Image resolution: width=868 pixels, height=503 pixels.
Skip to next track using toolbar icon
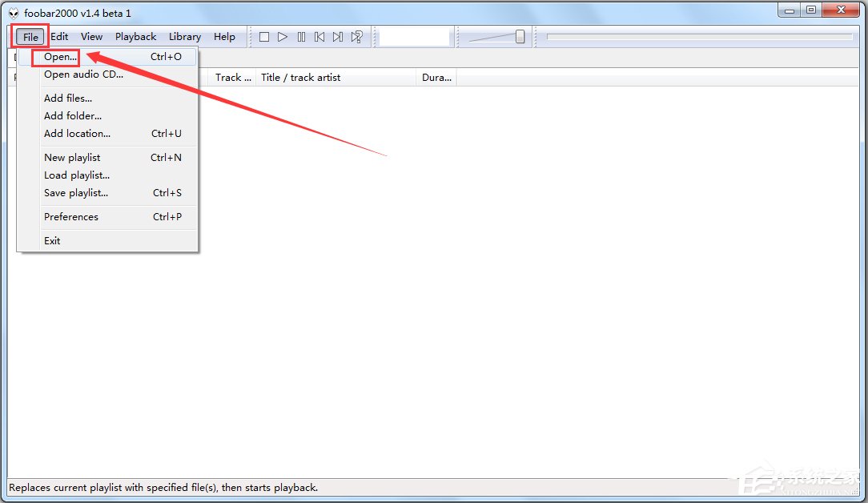click(x=337, y=36)
